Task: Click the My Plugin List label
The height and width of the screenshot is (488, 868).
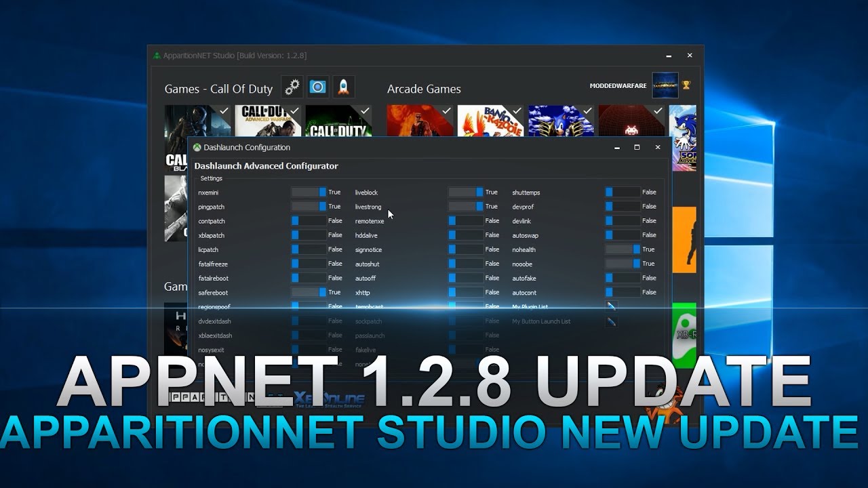Action: 530,307
